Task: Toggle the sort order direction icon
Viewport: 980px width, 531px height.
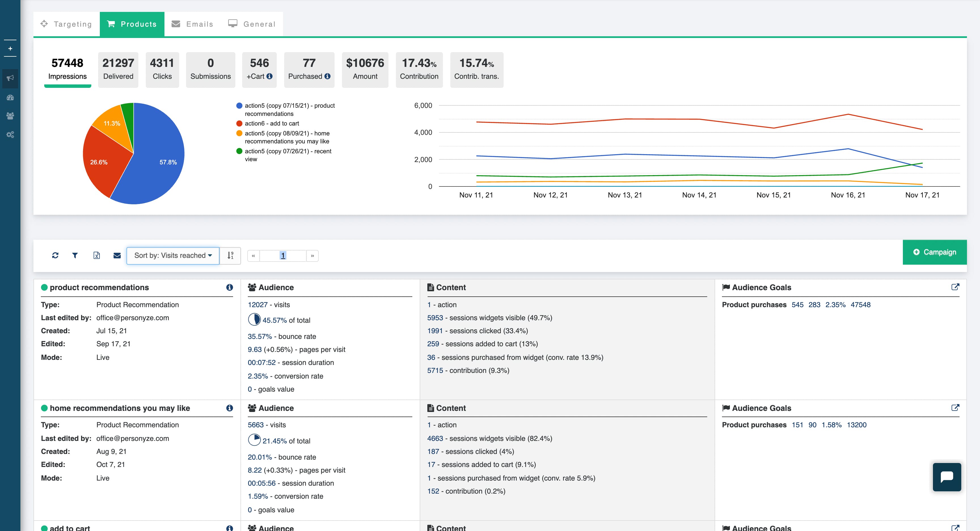Action: pyautogui.click(x=230, y=255)
